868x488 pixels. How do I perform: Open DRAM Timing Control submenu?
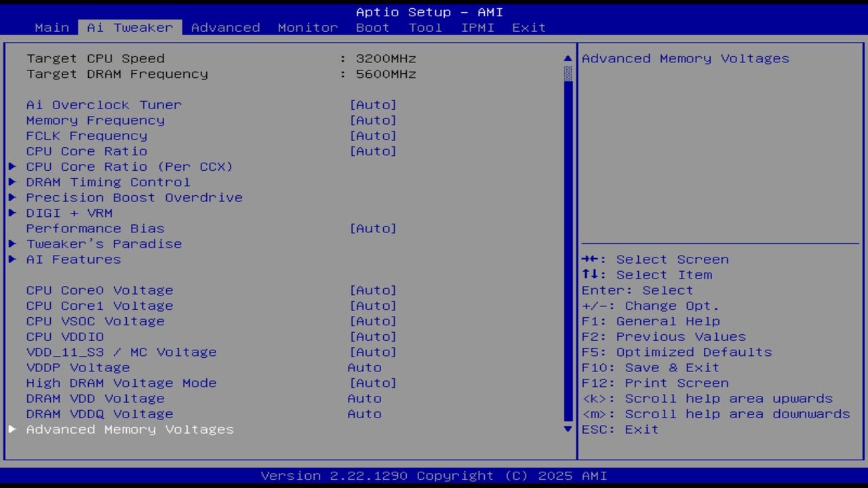(108, 182)
